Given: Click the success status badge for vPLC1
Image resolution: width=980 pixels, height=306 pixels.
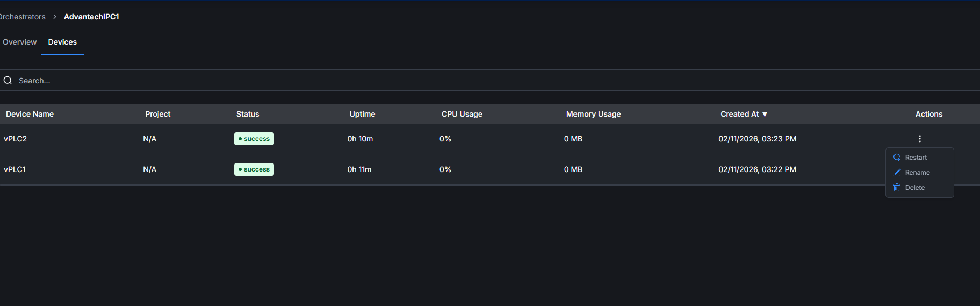Looking at the screenshot, I should pyautogui.click(x=254, y=169).
